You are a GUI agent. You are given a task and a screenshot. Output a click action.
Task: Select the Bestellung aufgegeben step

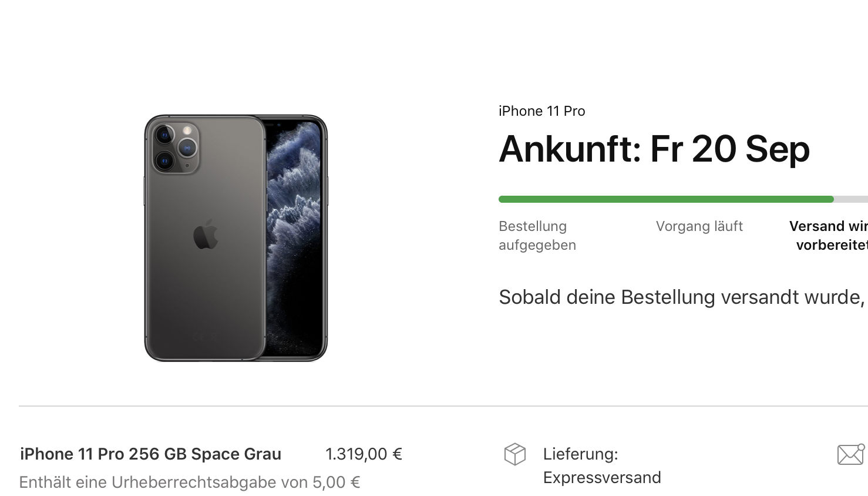(537, 236)
